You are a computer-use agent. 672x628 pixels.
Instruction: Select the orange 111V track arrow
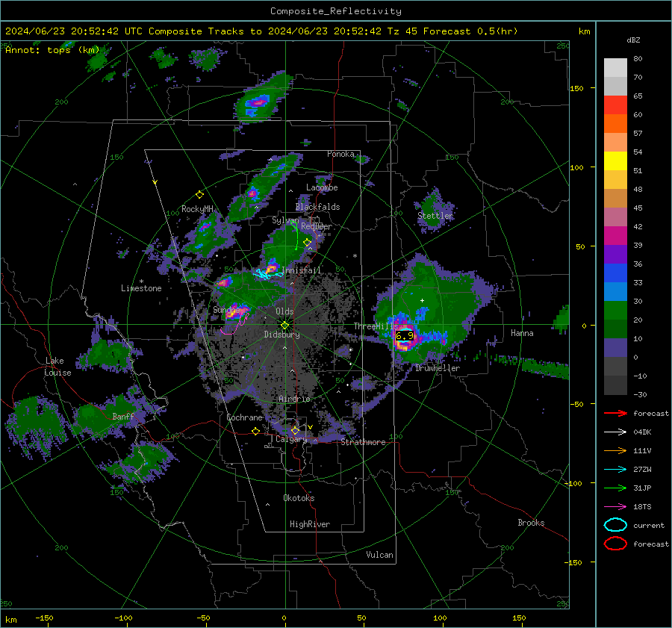pos(615,450)
